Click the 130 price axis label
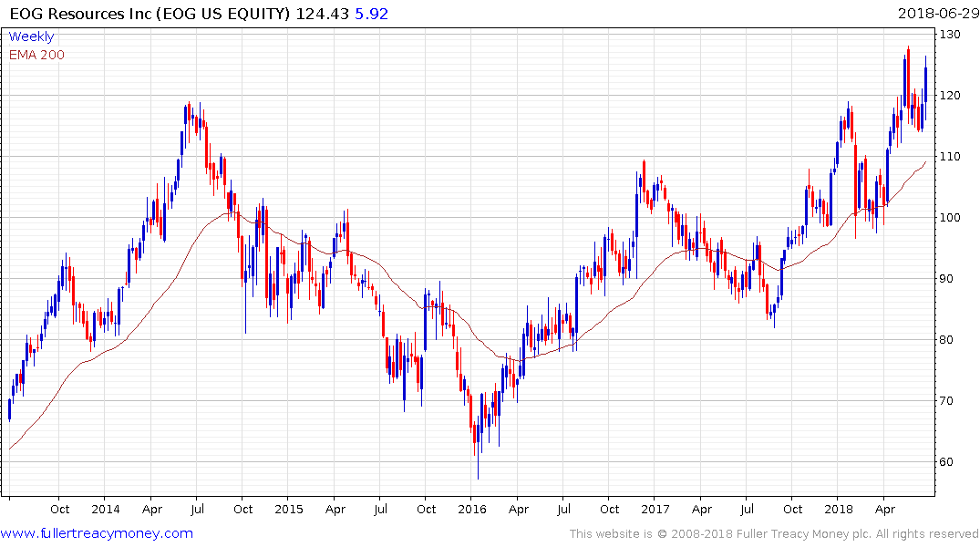The width and height of the screenshot is (980, 547). pyautogui.click(x=950, y=35)
